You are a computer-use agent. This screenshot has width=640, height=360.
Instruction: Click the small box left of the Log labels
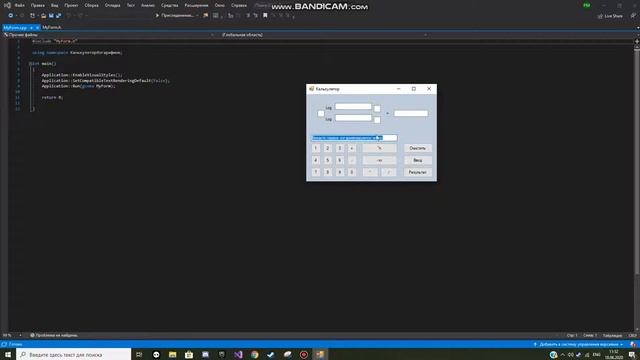click(321, 113)
